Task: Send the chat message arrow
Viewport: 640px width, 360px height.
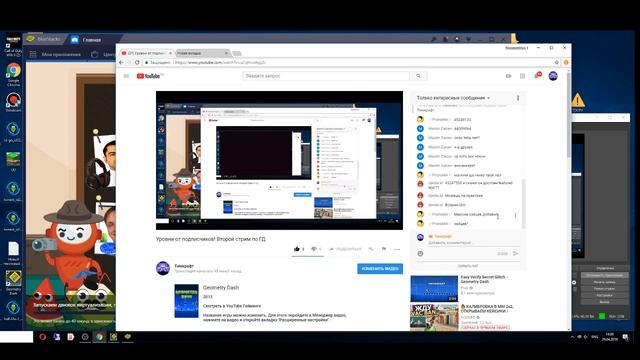Action: (x=516, y=254)
